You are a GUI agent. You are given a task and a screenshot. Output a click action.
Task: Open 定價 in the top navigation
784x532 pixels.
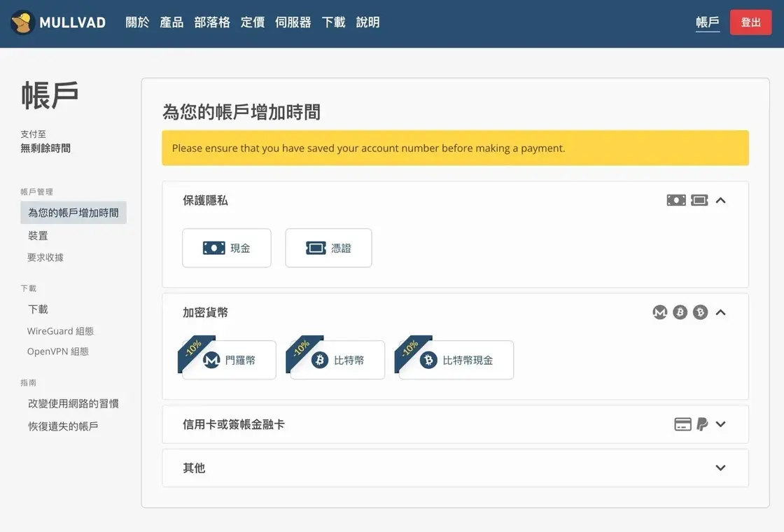point(253,22)
